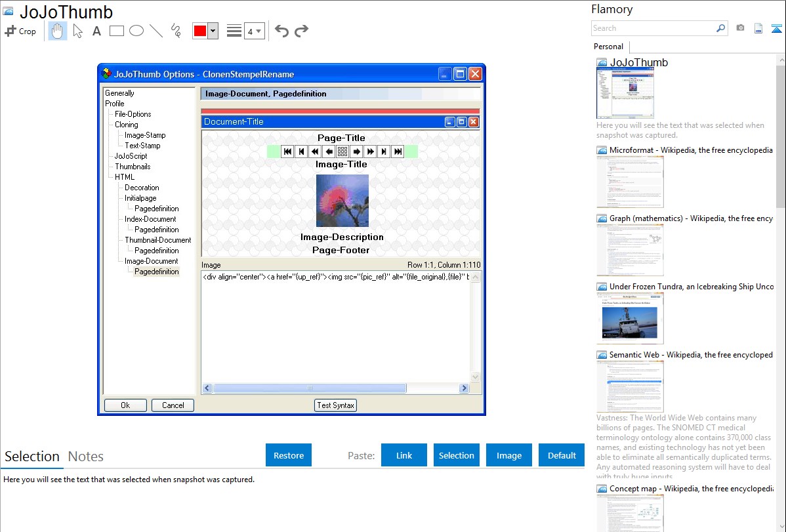The width and height of the screenshot is (786, 532).
Task: Click the Restore button
Action: coord(289,455)
